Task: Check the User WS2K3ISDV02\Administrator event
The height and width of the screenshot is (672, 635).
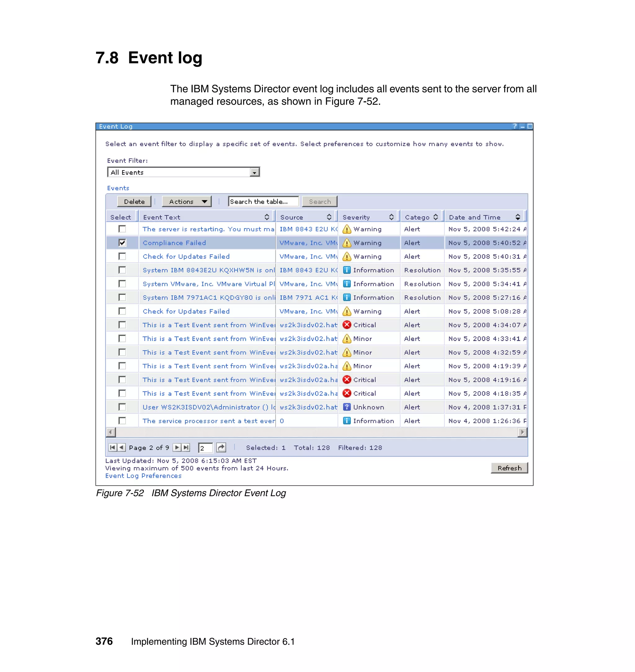Action: tap(122, 407)
